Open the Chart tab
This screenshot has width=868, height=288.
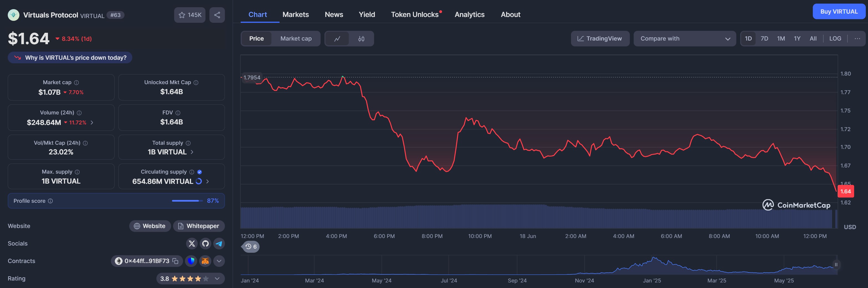(x=257, y=14)
